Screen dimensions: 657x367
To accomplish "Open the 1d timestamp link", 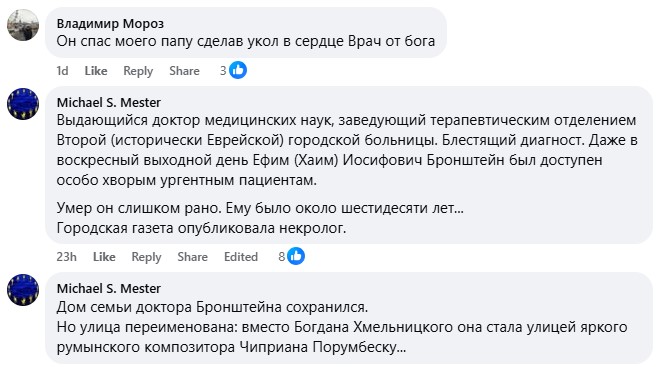I will 62,71.
